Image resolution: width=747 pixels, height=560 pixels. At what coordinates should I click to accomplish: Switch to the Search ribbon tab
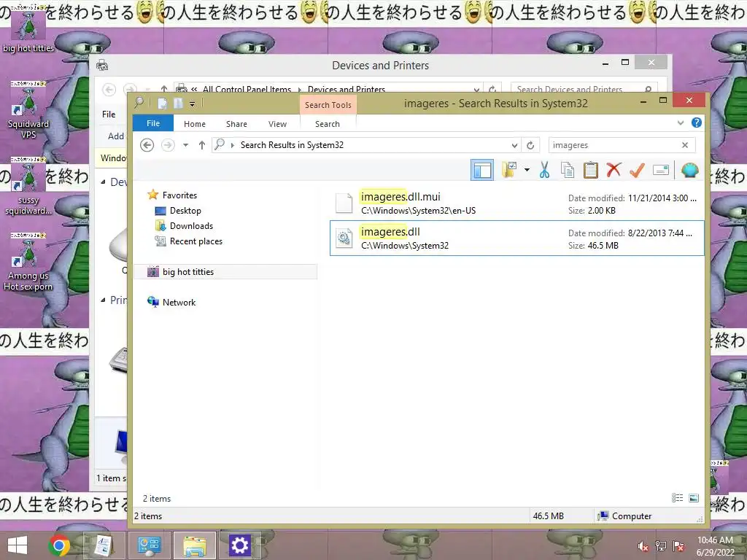coord(328,124)
